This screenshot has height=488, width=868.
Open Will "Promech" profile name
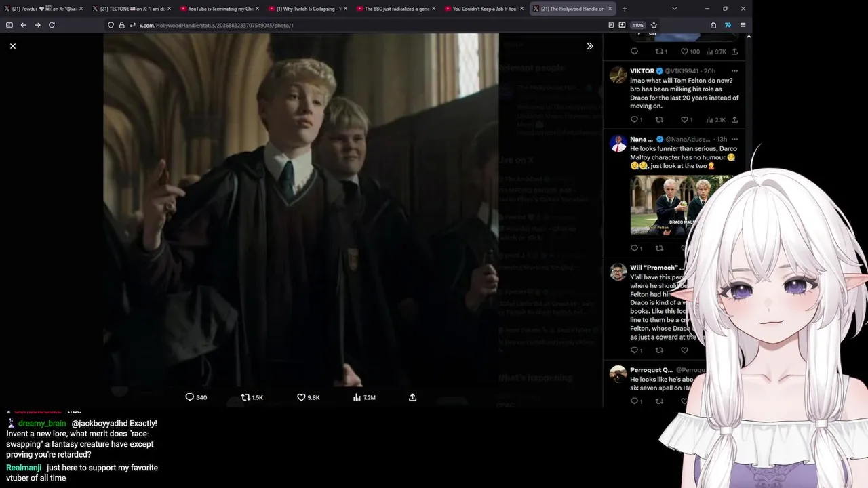[655, 268]
